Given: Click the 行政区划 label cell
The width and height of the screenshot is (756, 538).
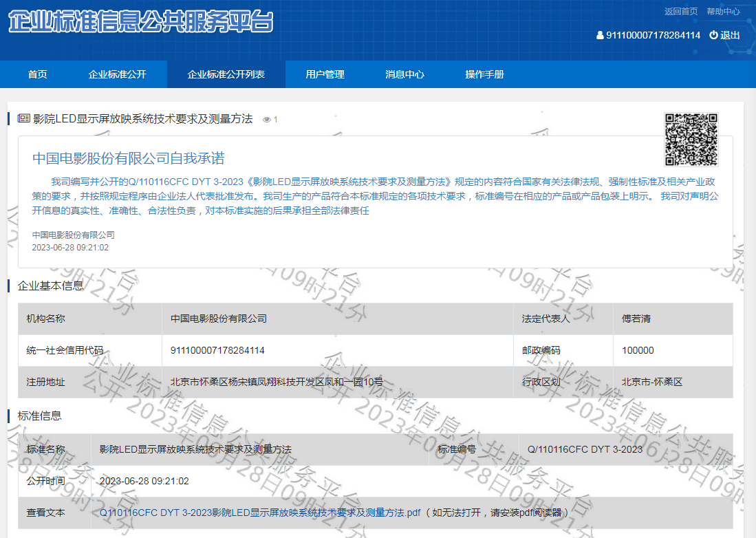Looking at the screenshot, I should pyautogui.click(x=563, y=383).
